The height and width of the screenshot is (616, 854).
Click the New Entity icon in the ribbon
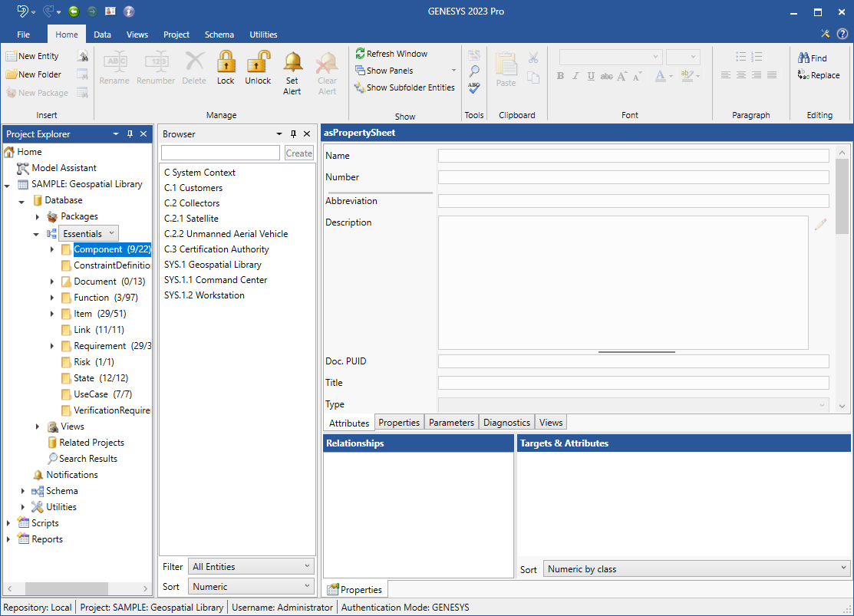pyautogui.click(x=11, y=56)
